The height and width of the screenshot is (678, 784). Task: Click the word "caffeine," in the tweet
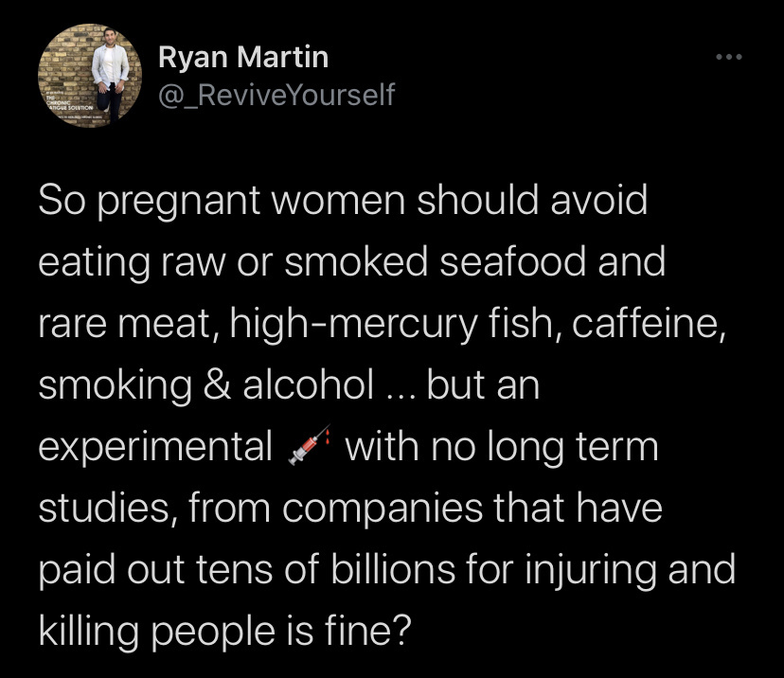click(649, 324)
